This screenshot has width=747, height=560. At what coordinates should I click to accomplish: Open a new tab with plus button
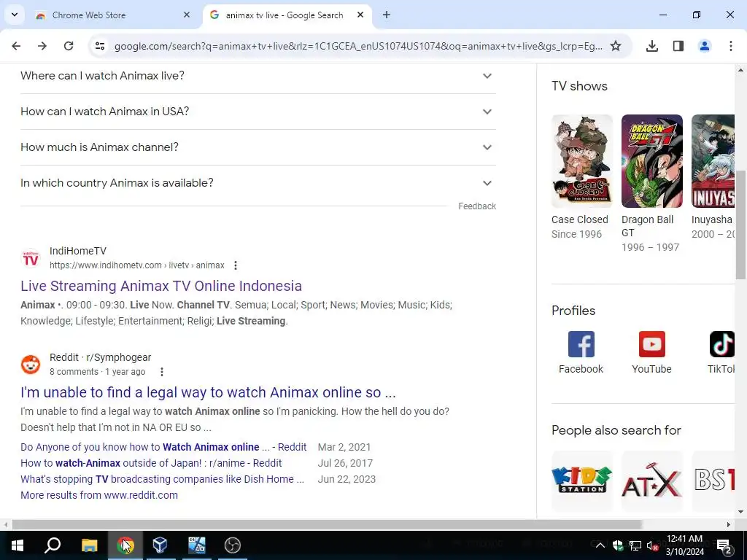[387, 15]
